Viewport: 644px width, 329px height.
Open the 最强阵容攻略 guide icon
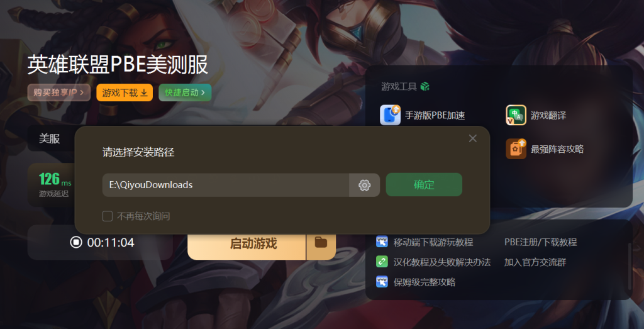tap(516, 148)
